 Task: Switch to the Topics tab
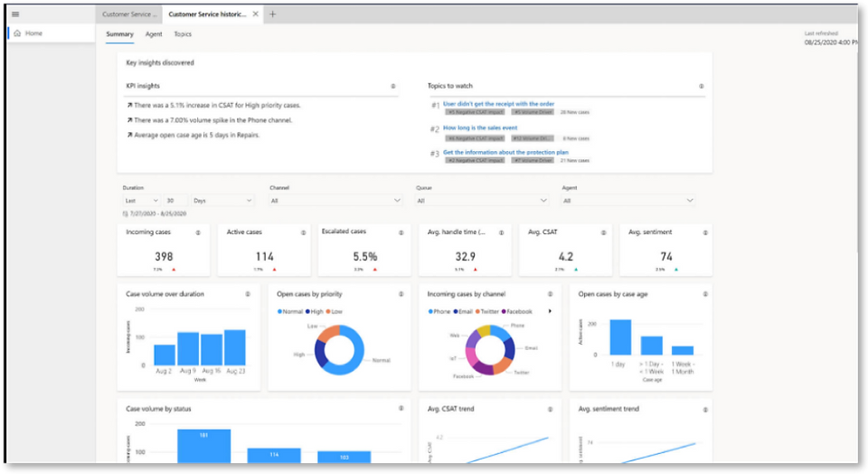click(x=183, y=34)
